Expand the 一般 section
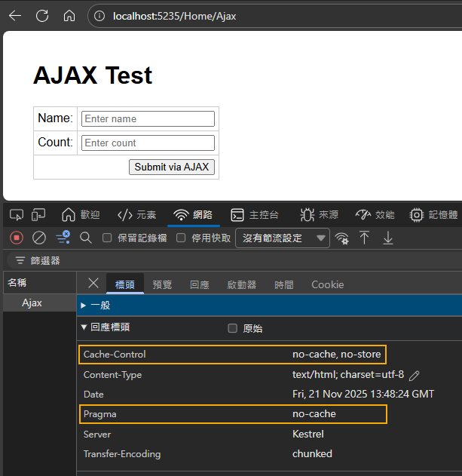The height and width of the screenshot is (476, 462). click(84, 306)
